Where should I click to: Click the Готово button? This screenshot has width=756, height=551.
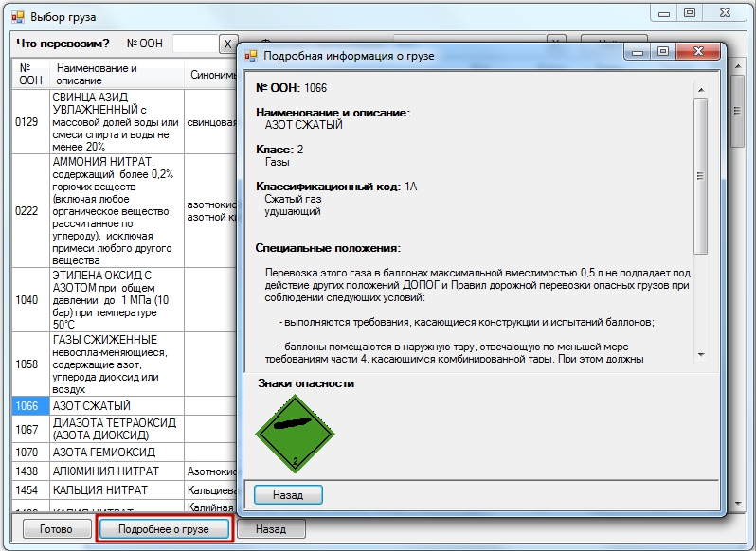[56, 529]
